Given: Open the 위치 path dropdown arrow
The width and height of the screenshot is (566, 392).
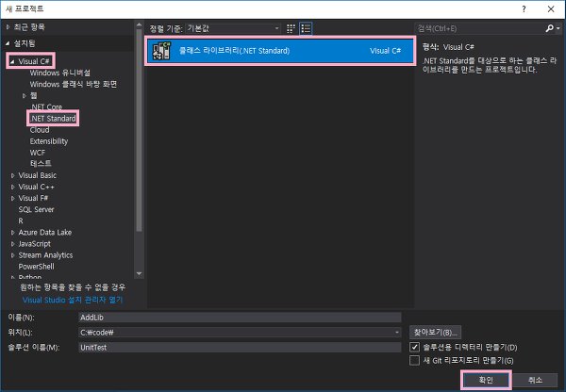Looking at the screenshot, I should [x=397, y=332].
